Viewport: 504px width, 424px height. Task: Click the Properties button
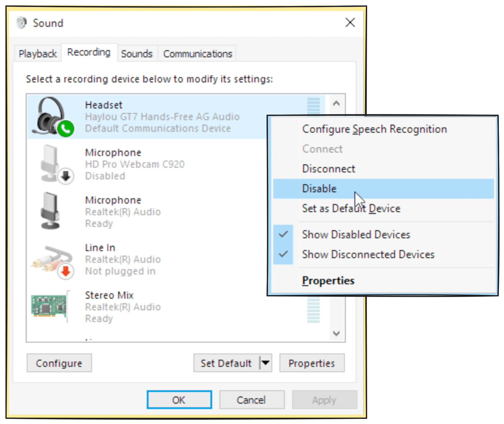tap(312, 363)
